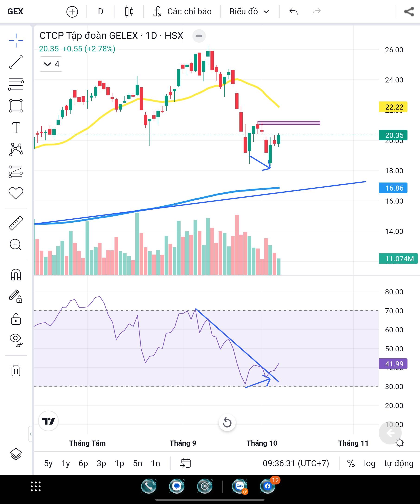Open the Các chỉ báo indicators menu
This screenshot has height=504, width=420.
(x=182, y=12)
